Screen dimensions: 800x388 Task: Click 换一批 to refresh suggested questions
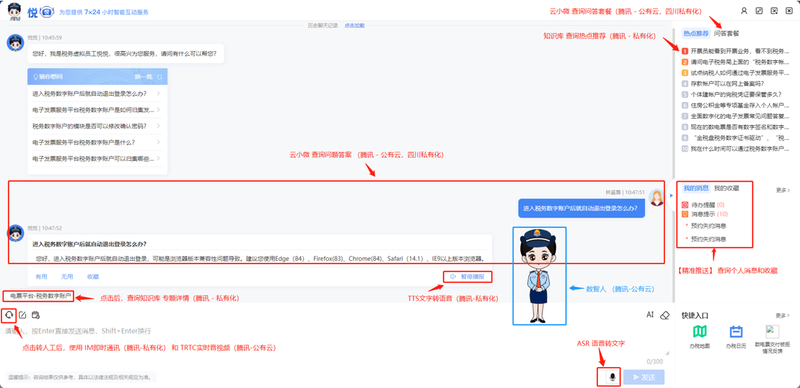click(x=143, y=77)
